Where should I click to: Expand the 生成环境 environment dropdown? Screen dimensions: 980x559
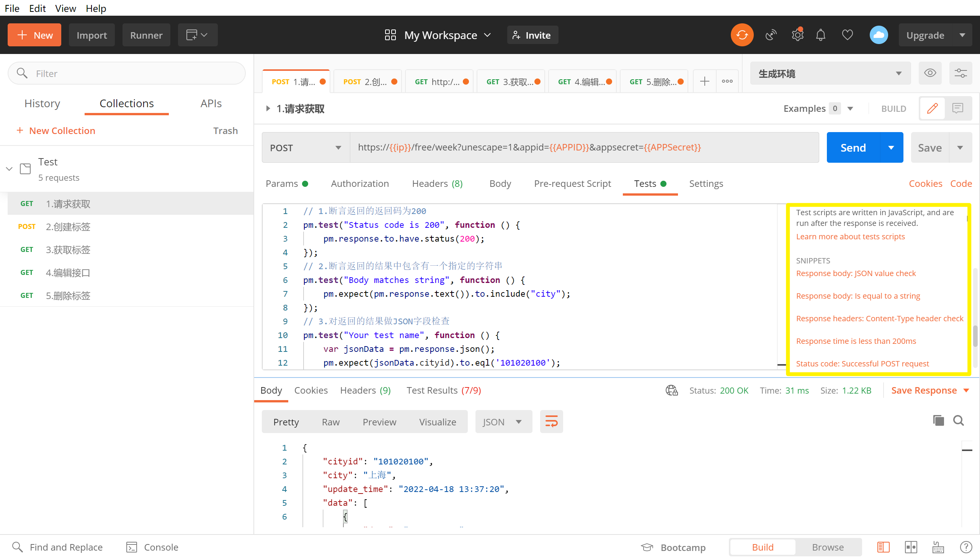(830, 74)
